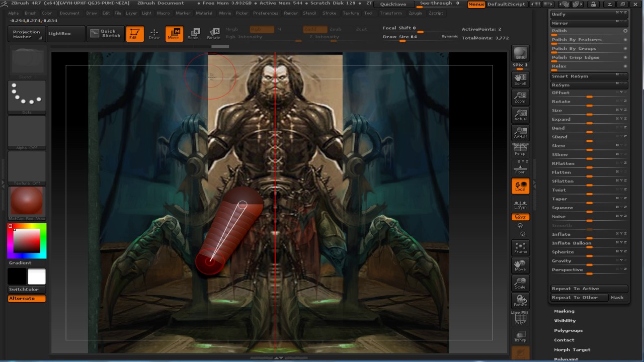Select the Rotate mode icon in top shelf
644x362 pixels.
tap(213, 34)
